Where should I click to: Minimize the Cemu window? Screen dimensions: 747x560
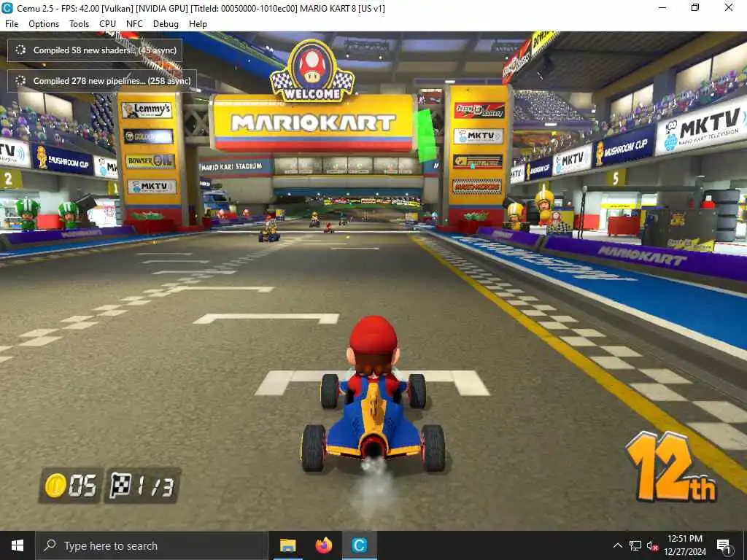point(662,7)
